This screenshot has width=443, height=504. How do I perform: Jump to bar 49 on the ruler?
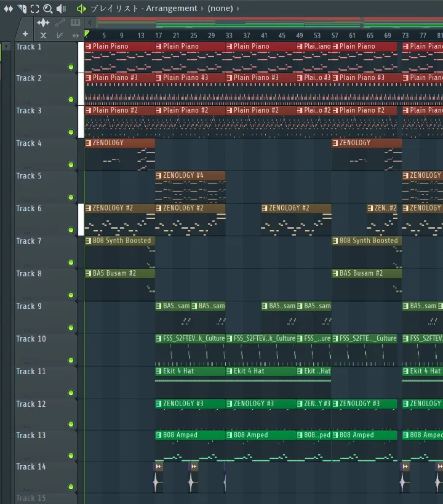299,35
